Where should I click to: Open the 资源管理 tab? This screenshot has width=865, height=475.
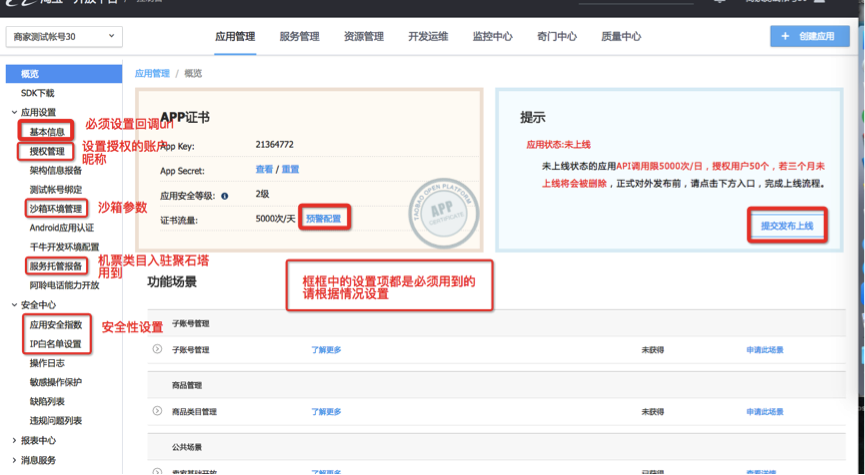(364, 36)
